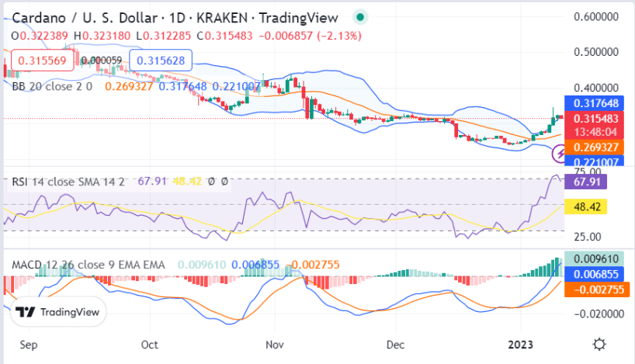Image resolution: width=635 pixels, height=364 pixels.
Task: Click the 0.400000 price axis label
Action: click(x=596, y=88)
